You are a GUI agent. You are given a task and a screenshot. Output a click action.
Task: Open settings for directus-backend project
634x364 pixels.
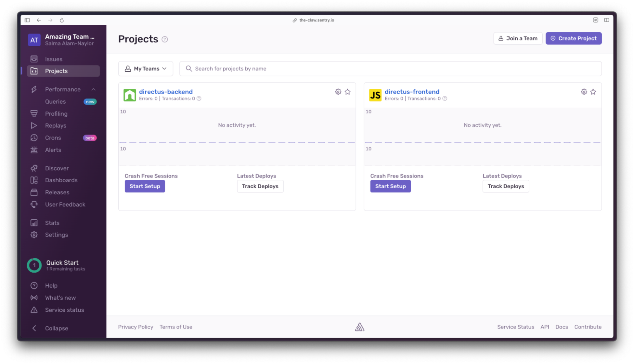coord(338,92)
